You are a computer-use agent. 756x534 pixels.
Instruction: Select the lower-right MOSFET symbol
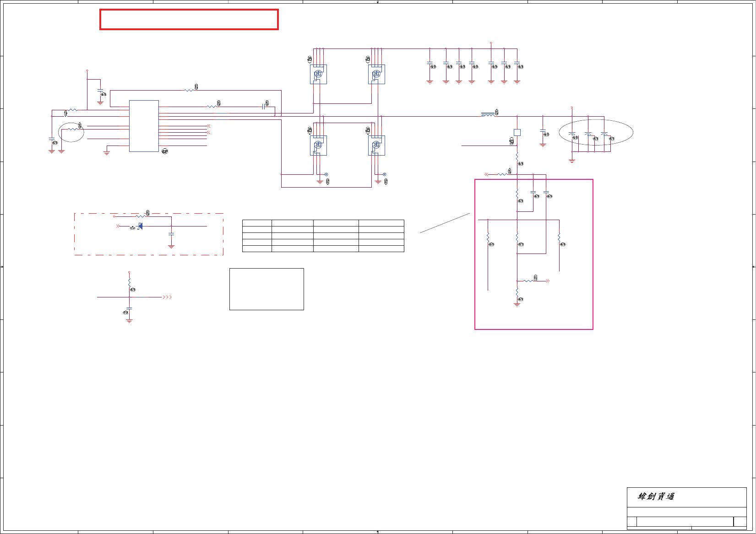pos(376,146)
